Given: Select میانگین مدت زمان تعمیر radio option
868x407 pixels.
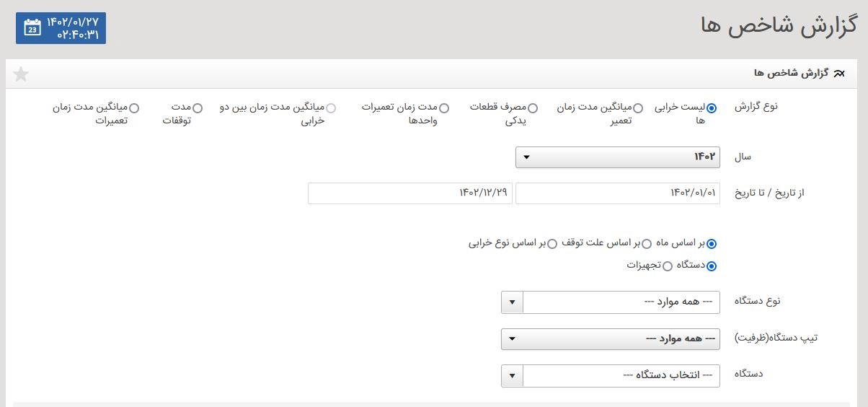Looking at the screenshot, I should coord(637,108).
